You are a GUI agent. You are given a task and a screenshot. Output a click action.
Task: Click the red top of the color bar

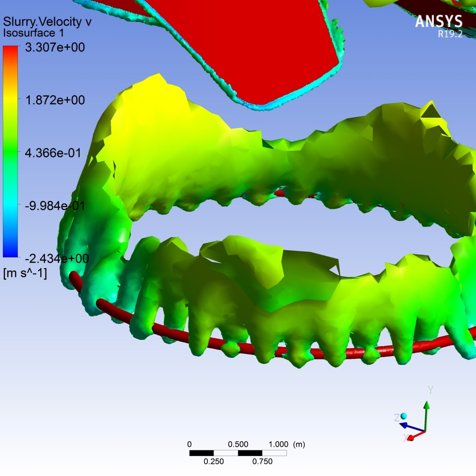[10, 50]
